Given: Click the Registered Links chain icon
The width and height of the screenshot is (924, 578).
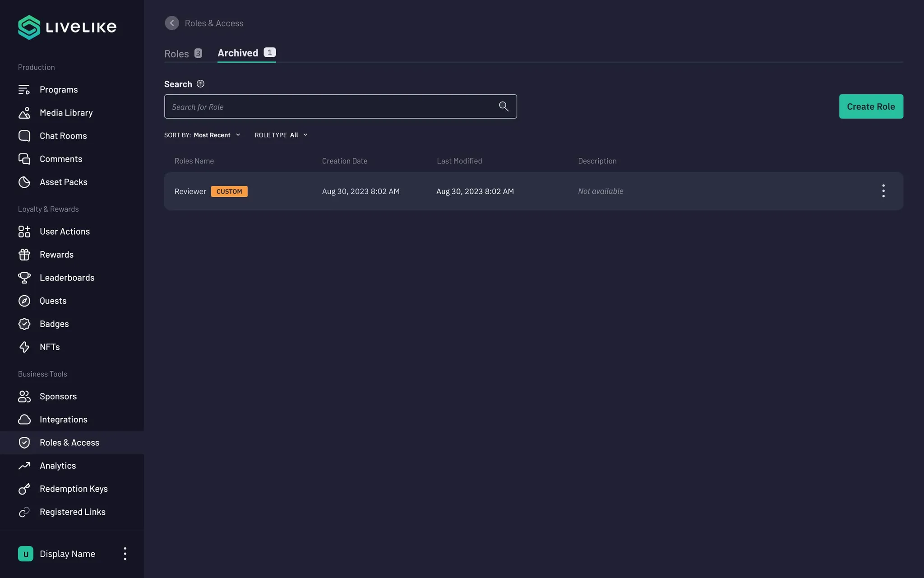Looking at the screenshot, I should point(24,512).
